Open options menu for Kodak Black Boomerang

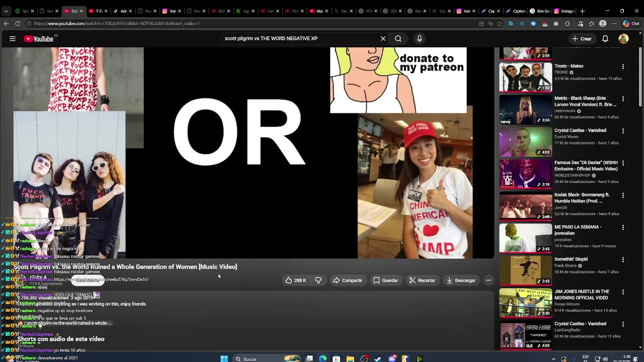point(623,195)
